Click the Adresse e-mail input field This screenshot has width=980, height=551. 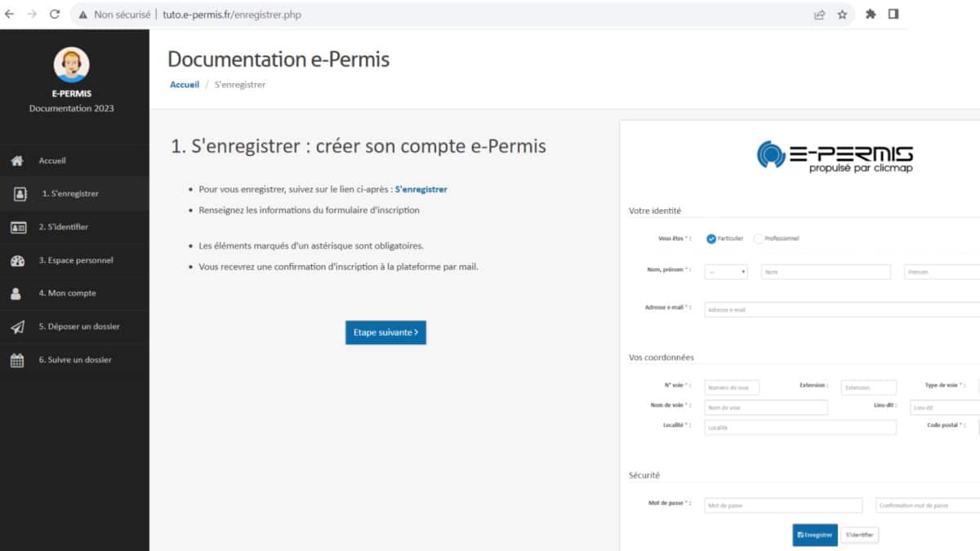841,309
